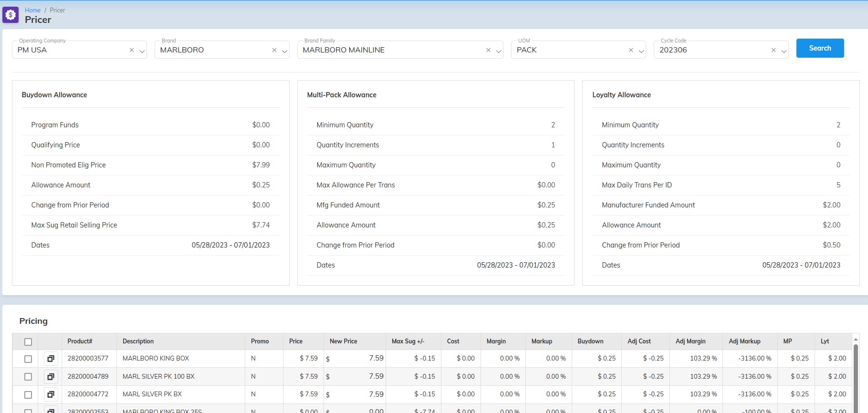The width and height of the screenshot is (868, 413).
Task: Clear the Operating Company PM USA selection
Action: pyautogui.click(x=132, y=50)
